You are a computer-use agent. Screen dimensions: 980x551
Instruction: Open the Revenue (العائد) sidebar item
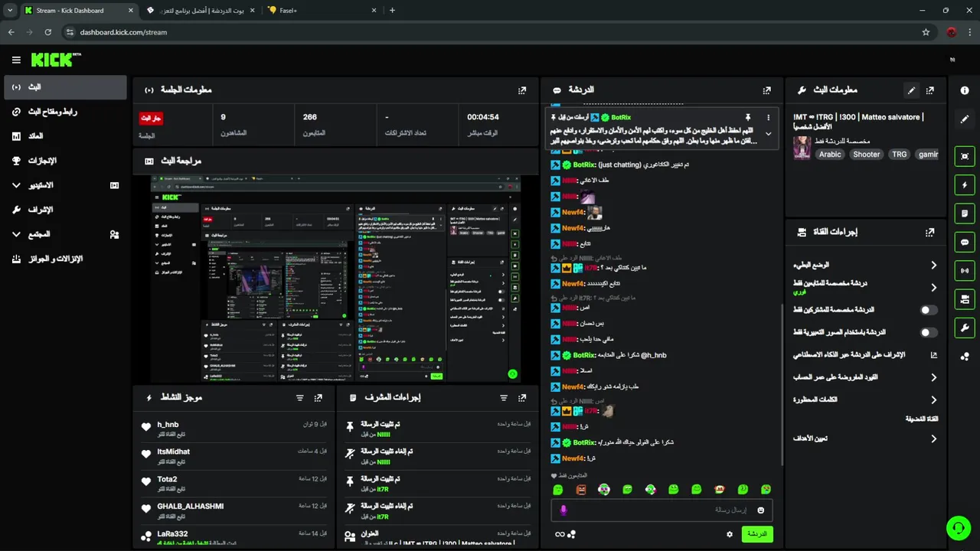65,136
